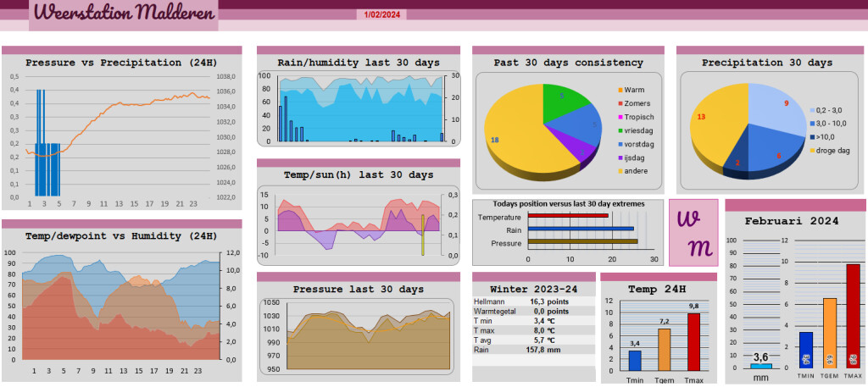
Task: Click the red Temperature position bar
Action: coord(568,216)
